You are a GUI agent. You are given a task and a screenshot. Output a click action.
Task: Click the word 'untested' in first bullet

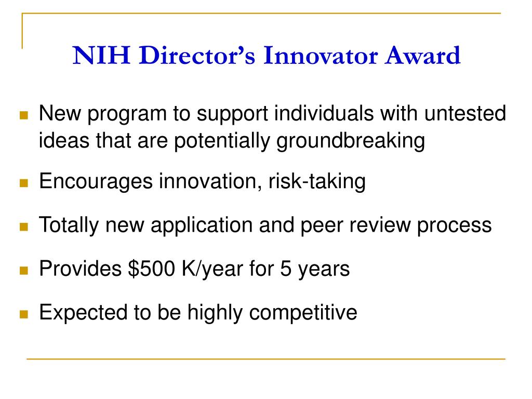pos(465,113)
